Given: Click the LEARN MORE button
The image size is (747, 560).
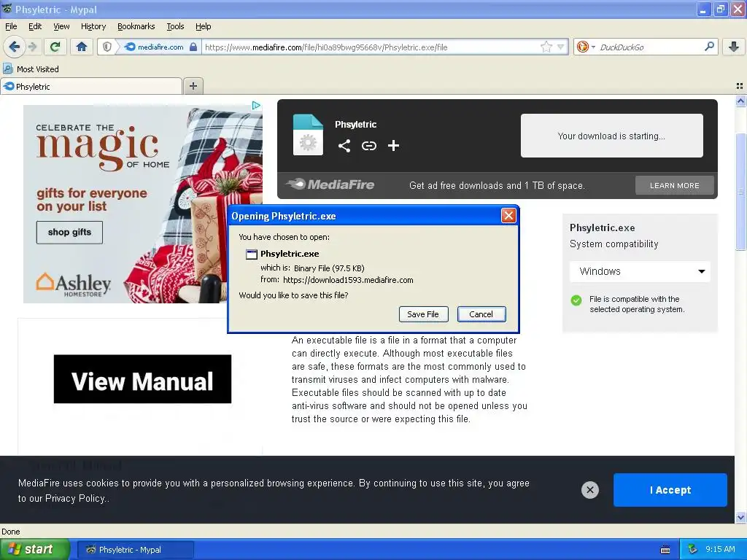Looking at the screenshot, I should (674, 185).
